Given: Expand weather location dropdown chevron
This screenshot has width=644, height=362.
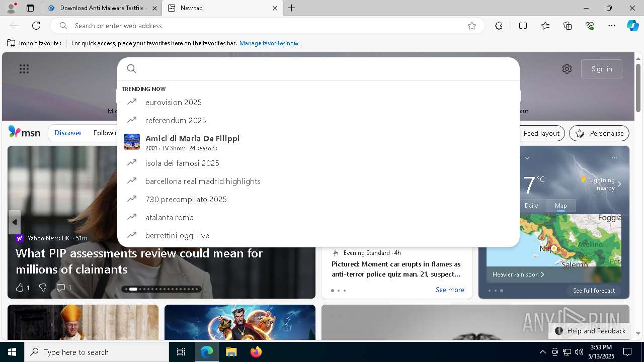Looking at the screenshot, I should click(527, 158).
